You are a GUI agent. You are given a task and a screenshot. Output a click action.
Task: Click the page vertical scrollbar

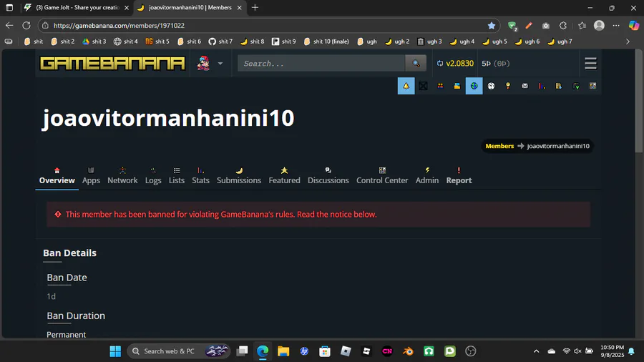[x=639, y=101]
